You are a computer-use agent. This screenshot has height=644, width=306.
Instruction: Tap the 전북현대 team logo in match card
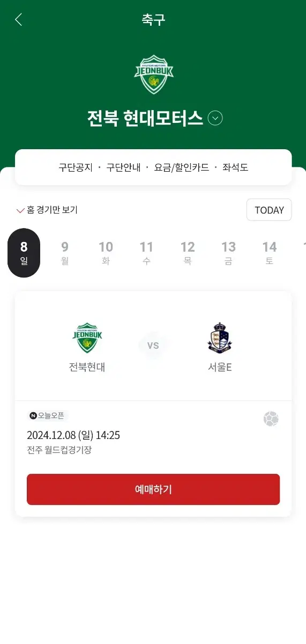(x=87, y=338)
